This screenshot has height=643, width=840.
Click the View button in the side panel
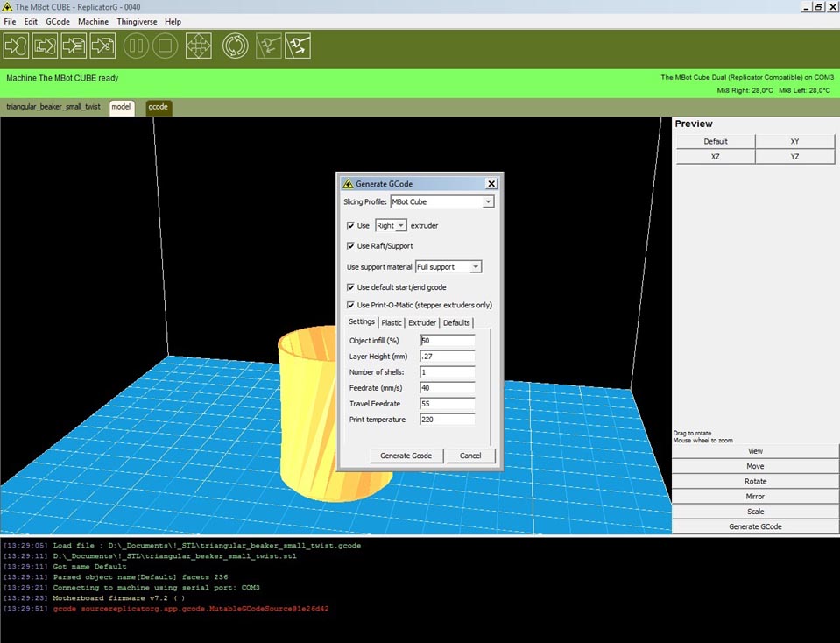[x=755, y=451]
